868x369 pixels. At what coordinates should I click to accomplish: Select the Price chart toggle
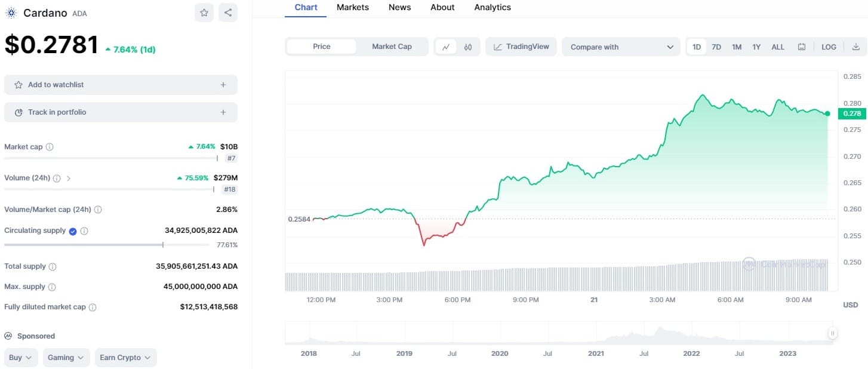[x=321, y=47]
